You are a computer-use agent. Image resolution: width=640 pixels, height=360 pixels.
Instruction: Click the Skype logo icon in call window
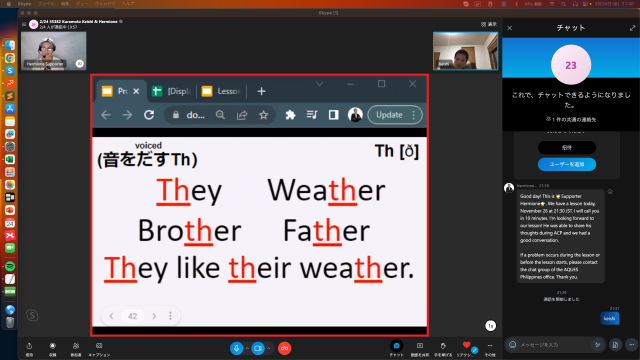(32, 315)
